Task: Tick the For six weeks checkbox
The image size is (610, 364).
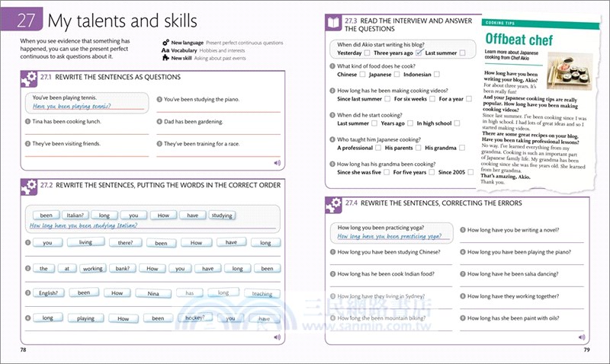Action: click(432, 99)
